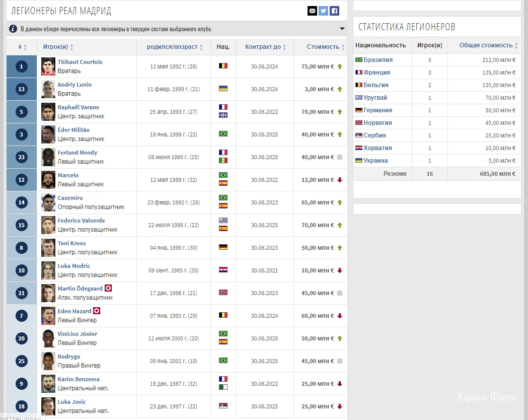Image resolution: width=528 pixels, height=420 pixels.
Task: Click the injury icon next to Eden Hazard
Action: pos(97,311)
